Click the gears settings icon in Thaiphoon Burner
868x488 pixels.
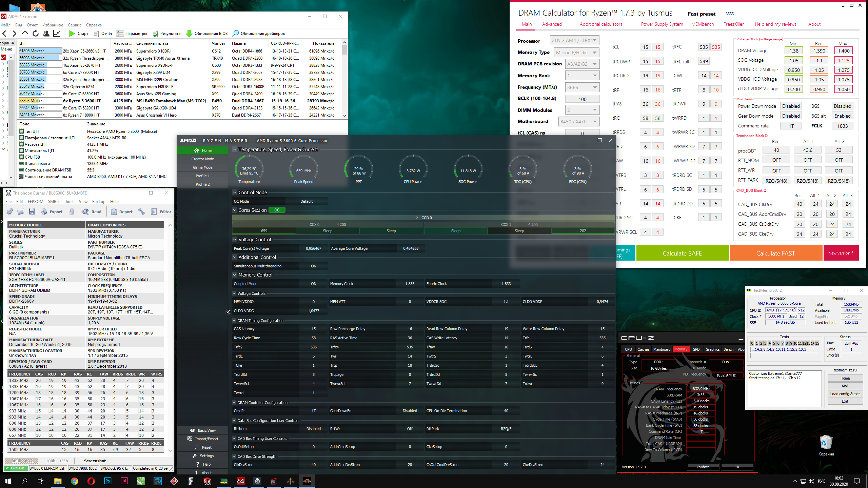click(10, 212)
